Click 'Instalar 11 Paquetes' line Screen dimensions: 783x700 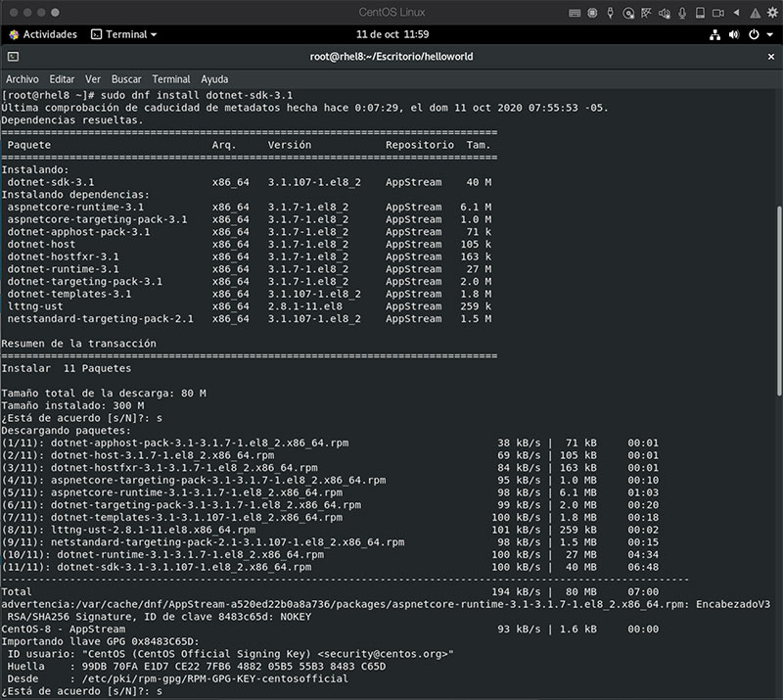click(x=66, y=369)
